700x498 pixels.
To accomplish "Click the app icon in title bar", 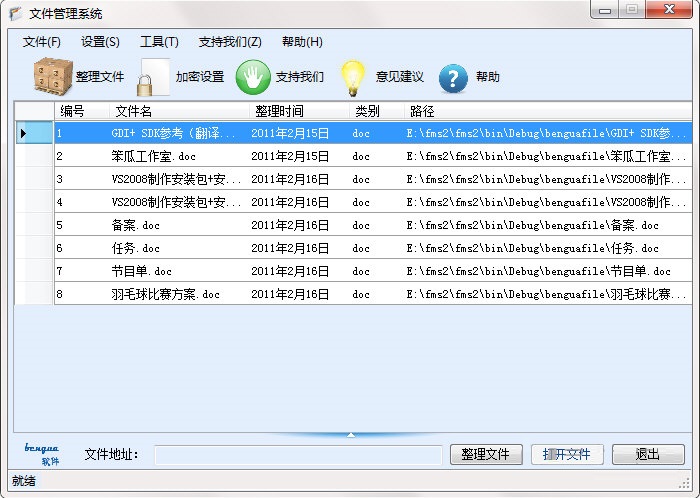I will click(15, 13).
